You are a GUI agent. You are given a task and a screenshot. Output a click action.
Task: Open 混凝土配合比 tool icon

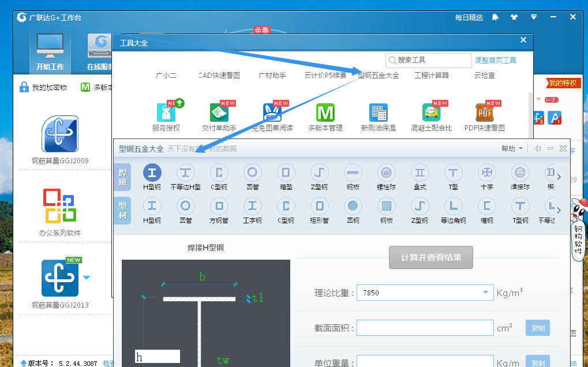(x=431, y=113)
